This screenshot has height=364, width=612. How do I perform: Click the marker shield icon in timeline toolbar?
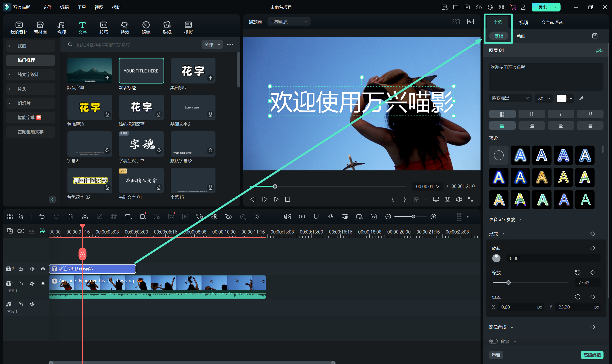[x=316, y=217]
